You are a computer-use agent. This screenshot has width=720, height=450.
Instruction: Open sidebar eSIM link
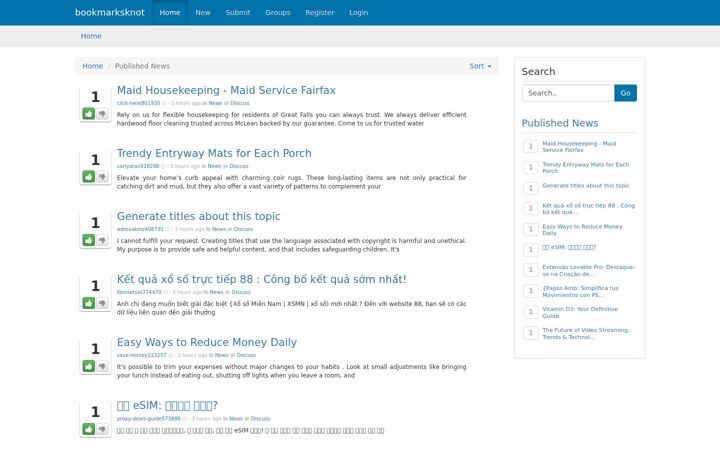[569, 248]
